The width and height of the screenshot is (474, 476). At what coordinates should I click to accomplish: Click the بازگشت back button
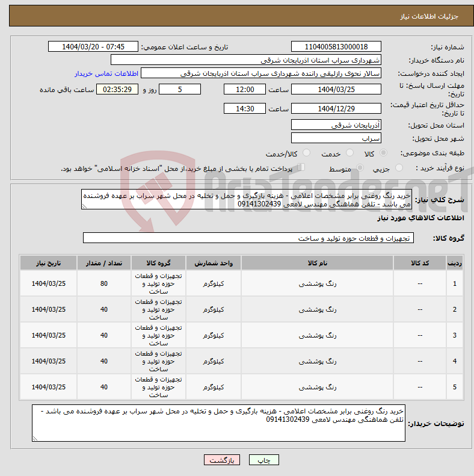(222, 460)
